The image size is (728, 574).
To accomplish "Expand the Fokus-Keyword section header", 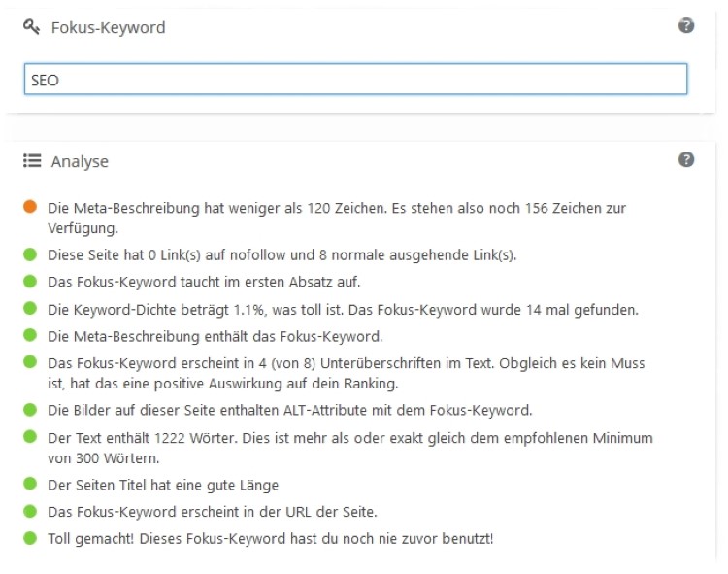I will click(x=109, y=27).
